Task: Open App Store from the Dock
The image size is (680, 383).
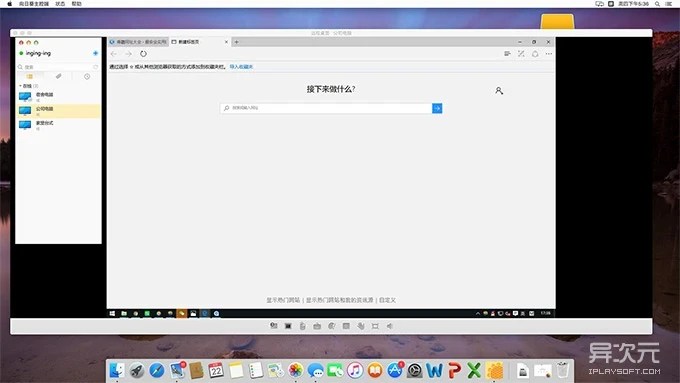Action: pos(395,370)
